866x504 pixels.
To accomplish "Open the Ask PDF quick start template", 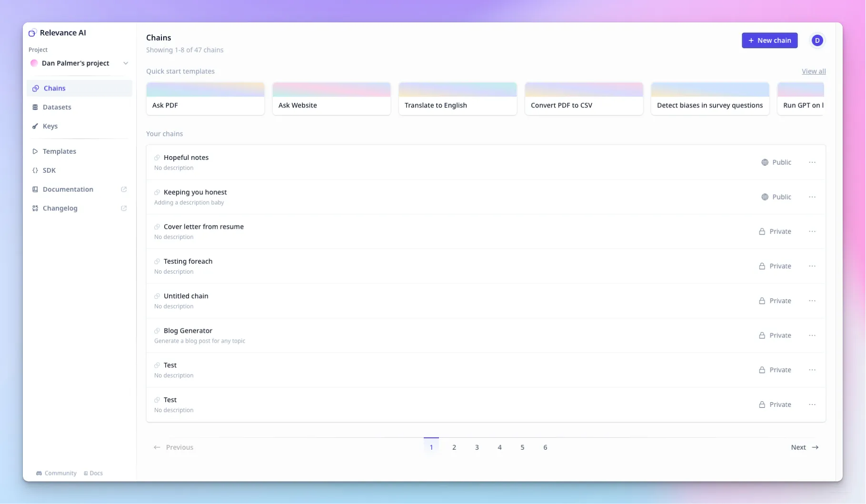I will (205, 99).
